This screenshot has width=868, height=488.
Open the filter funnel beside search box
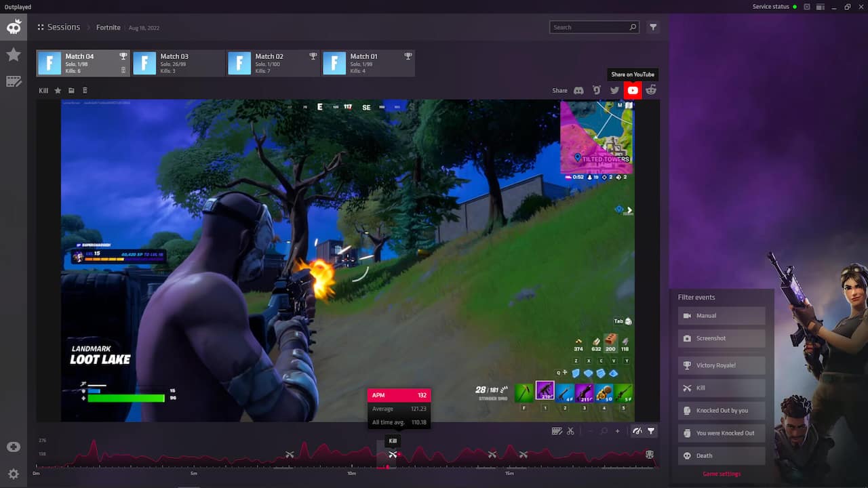click(x=653, y=27)
